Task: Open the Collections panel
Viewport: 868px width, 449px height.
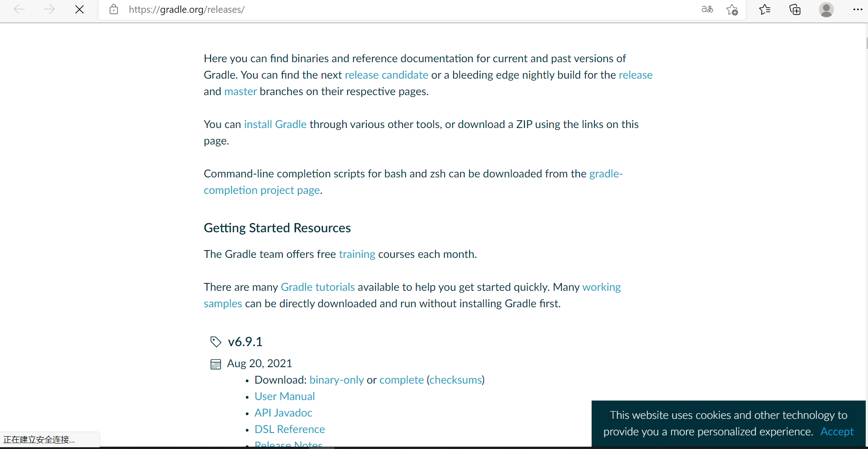Action: pos(795,9)
